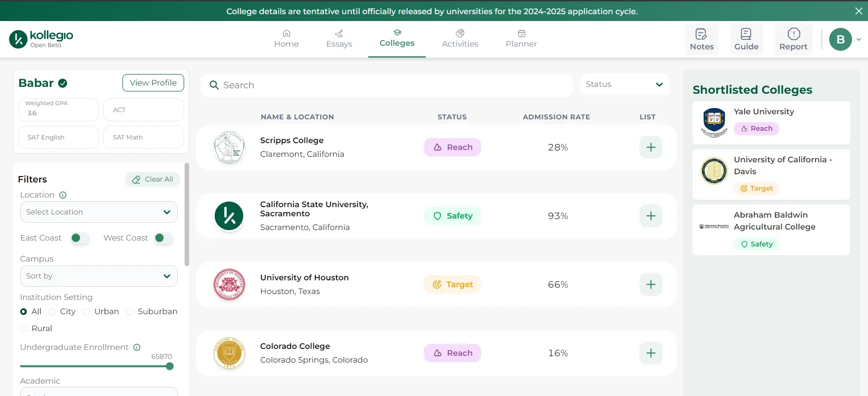
Task: Clear All filters
Action: [153, 179]
